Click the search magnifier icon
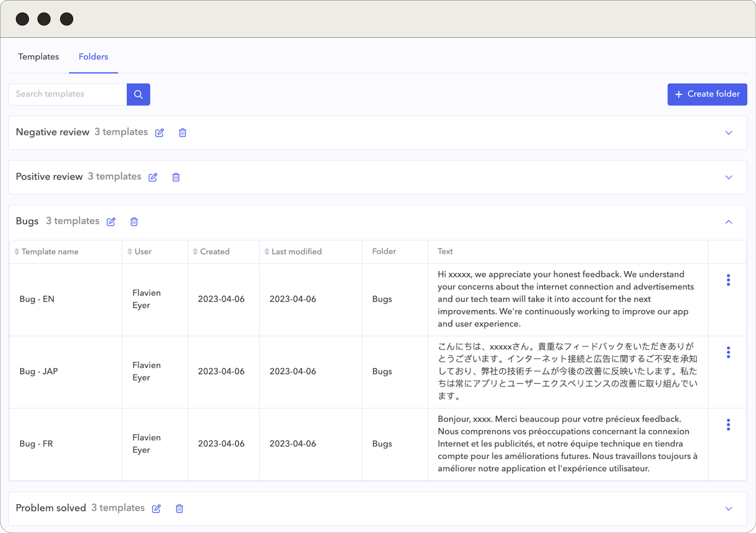This screenshot has width=756, height=533. [x=138, y=94]
